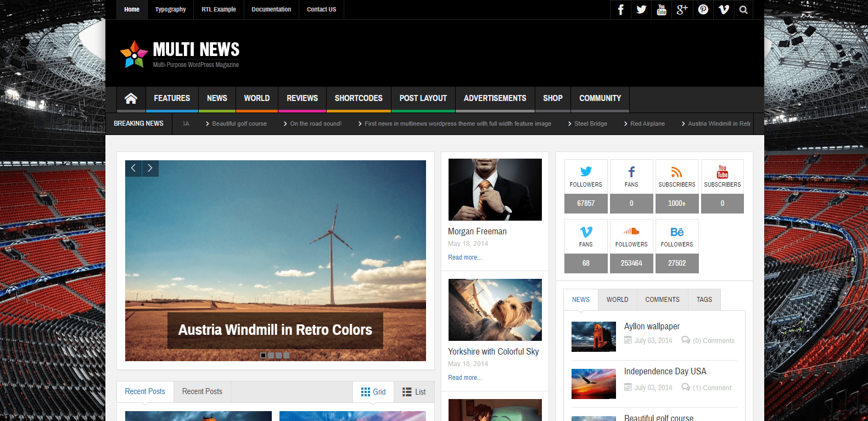Image resolution: width=868 pixels, height=421 pixels.
Task: Select the first slider pagination dot
Action: 264,356
